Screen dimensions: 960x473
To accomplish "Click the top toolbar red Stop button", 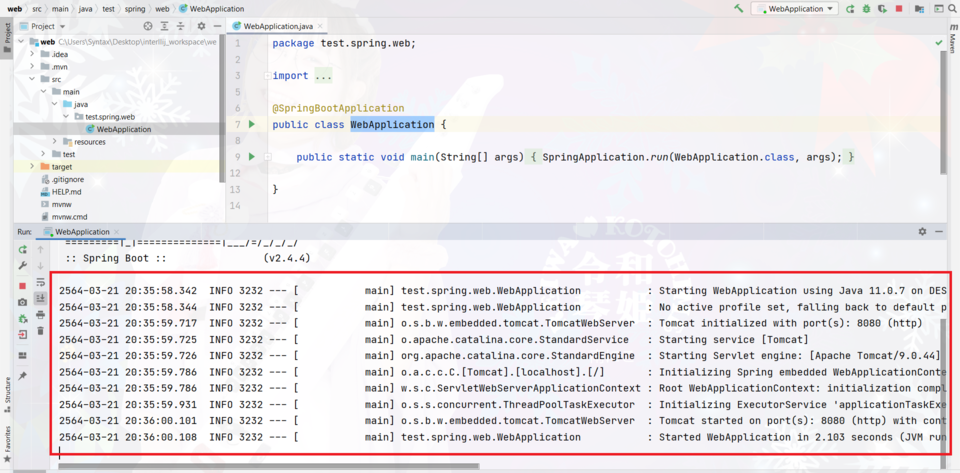I will click(x=899, y=9).
